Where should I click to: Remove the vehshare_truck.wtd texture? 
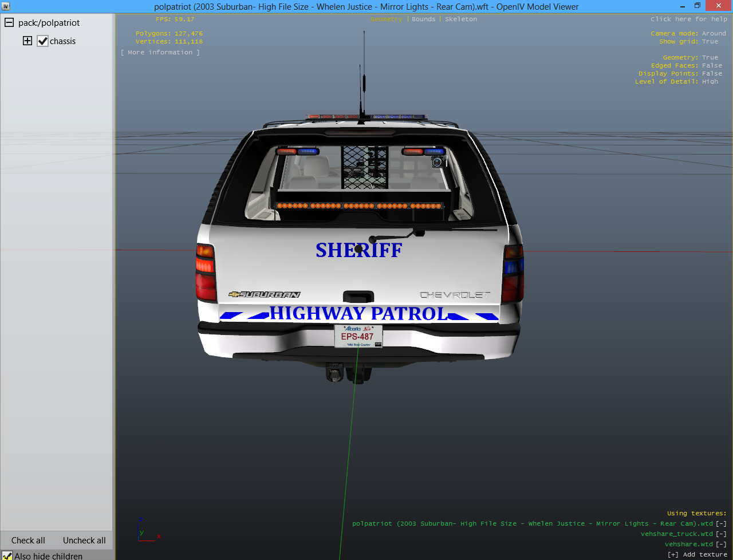tap(721, 534)
